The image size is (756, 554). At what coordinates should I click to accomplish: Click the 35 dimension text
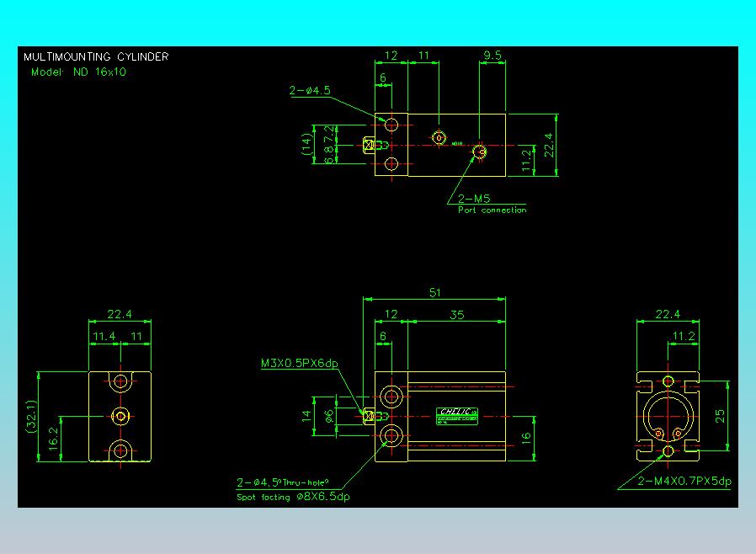click(x=456, y=315)
